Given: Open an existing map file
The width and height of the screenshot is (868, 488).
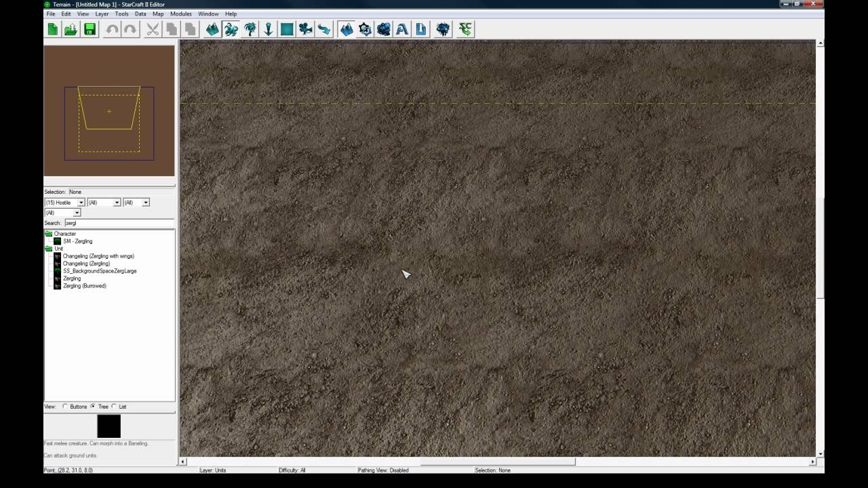Looking at the screenshot, I should pyautogui.click(x=71, y=29).
